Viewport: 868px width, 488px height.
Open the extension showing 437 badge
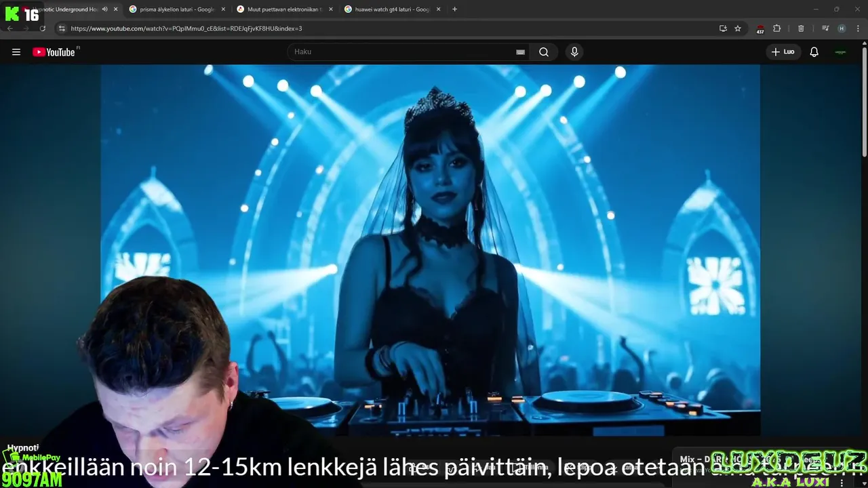click(x=760, y=28)
